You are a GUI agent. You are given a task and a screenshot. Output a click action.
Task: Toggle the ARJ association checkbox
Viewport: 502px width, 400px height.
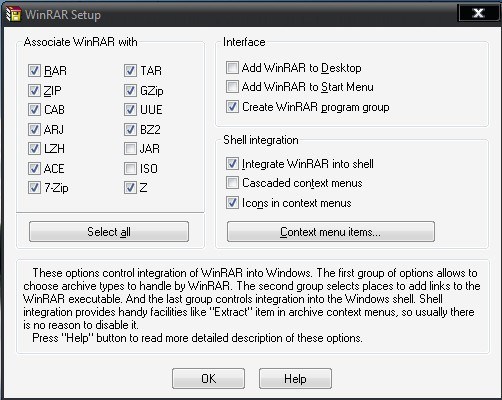point(34,129)
